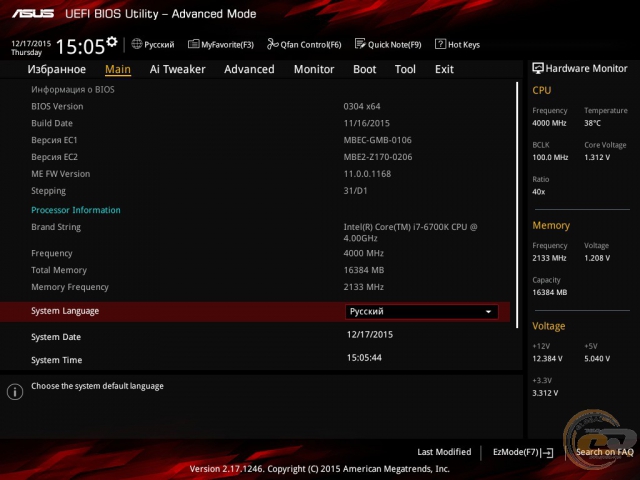Click the Memory Frequency label

70,287
